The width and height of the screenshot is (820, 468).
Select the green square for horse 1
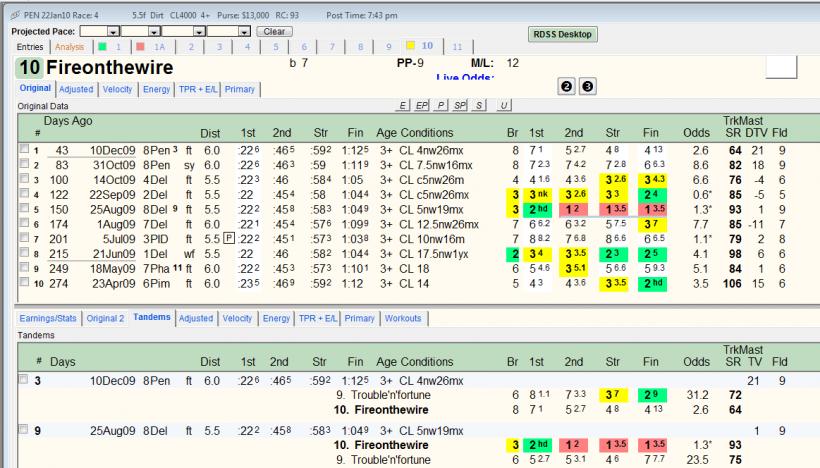tap(102, 47)
